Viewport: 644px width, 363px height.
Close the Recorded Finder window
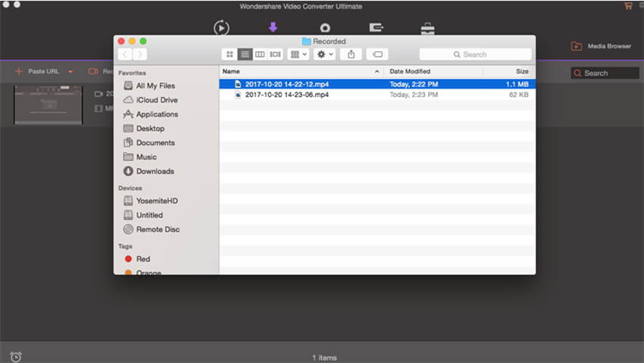click(x=121, y=41)
